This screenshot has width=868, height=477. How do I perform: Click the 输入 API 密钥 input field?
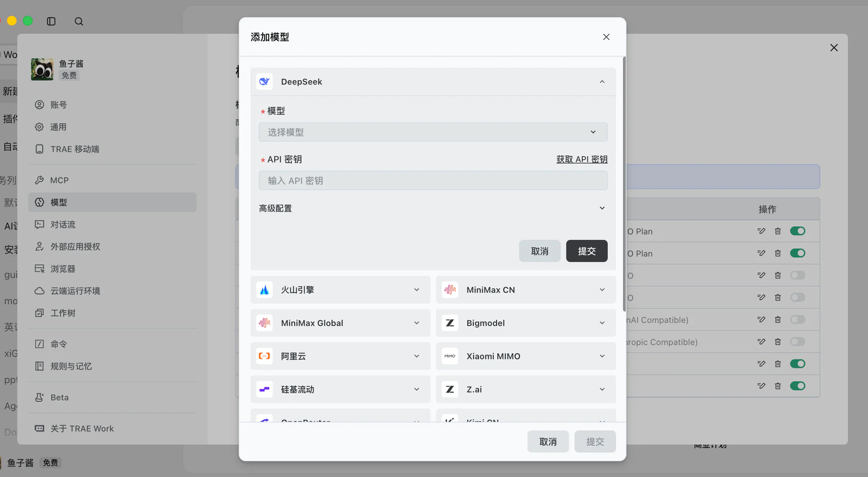(x=433, y=181)
